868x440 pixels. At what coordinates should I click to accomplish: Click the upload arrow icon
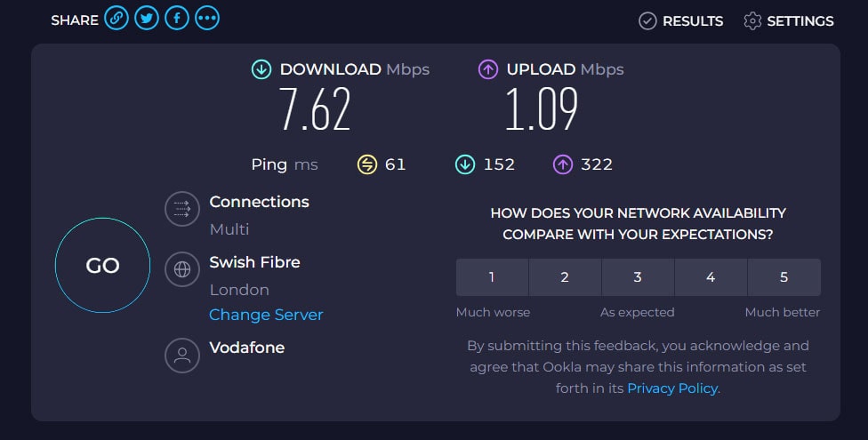tap(488, 69)
